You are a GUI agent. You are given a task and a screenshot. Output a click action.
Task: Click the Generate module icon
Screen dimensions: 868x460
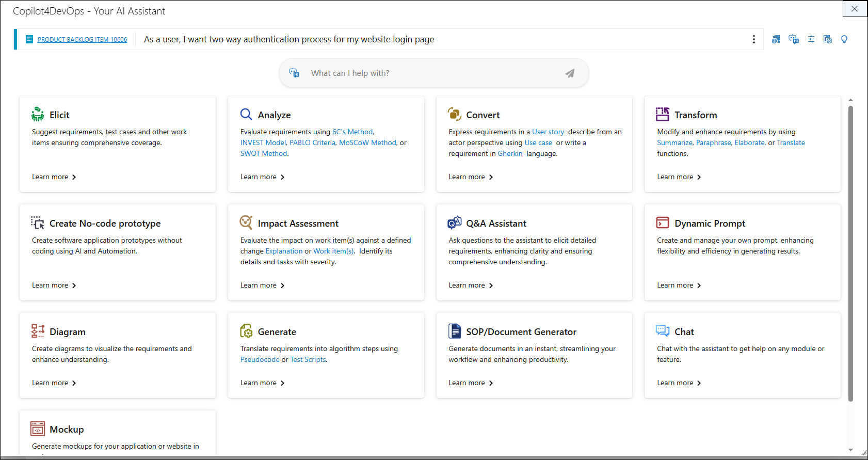pyautogui.click(x=246, y=331)
